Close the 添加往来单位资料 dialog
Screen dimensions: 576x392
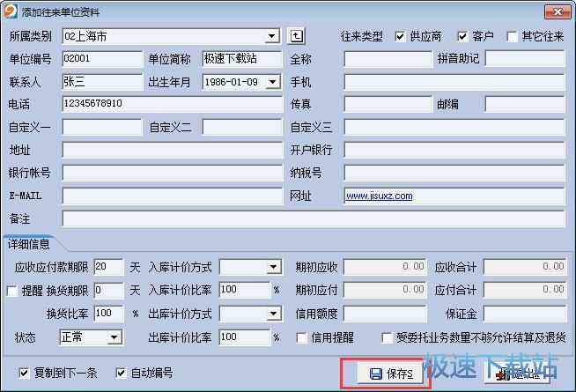558,11
